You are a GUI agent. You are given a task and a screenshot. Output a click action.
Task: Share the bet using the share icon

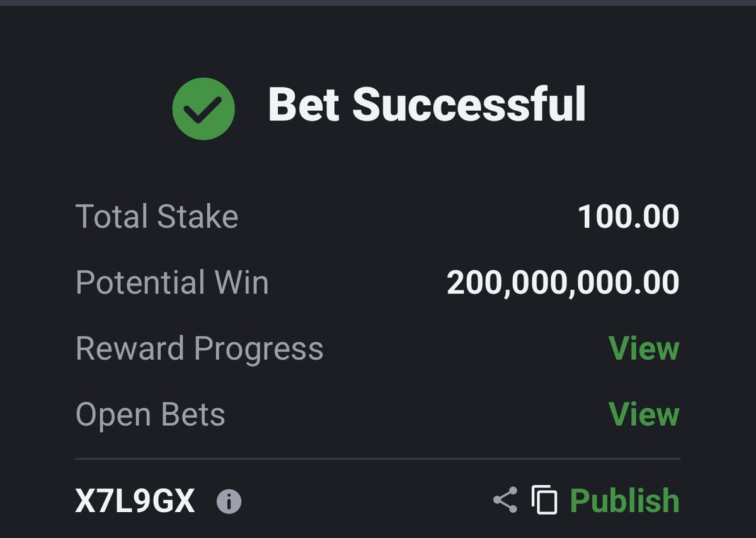(x=505, y=500)
